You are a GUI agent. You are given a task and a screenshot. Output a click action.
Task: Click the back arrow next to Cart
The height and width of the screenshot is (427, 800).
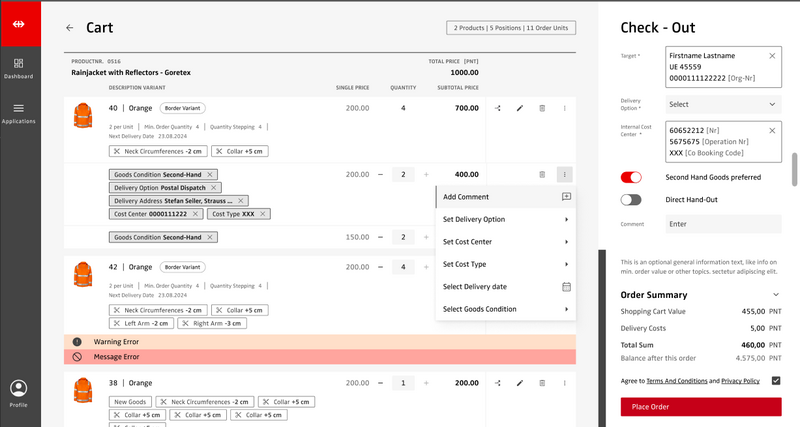[x=69, y=28]
